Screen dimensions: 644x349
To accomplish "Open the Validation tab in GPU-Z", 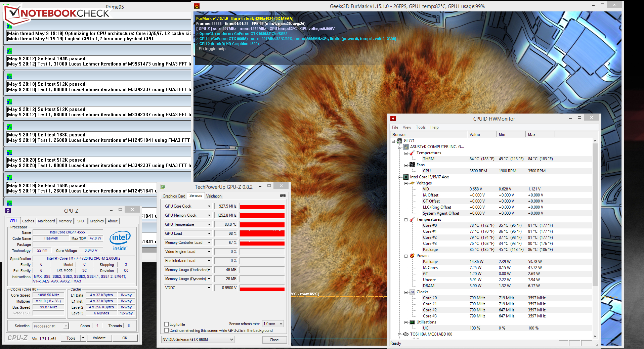I will point(214,196).
